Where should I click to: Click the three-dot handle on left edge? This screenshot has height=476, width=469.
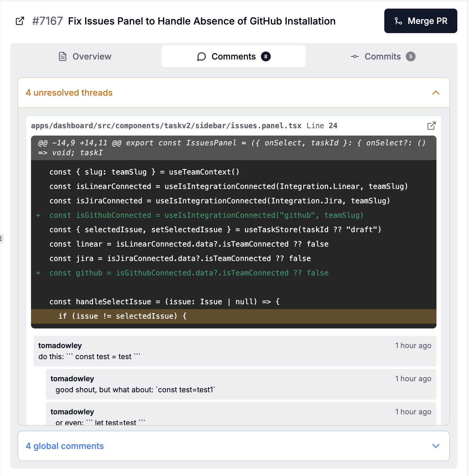(x=1, y=238)
